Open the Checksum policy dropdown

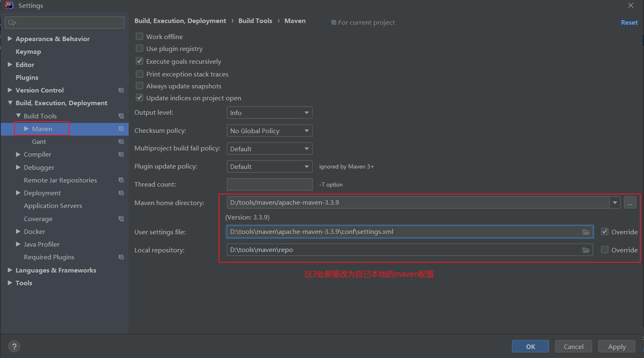(x=270, y=131)
